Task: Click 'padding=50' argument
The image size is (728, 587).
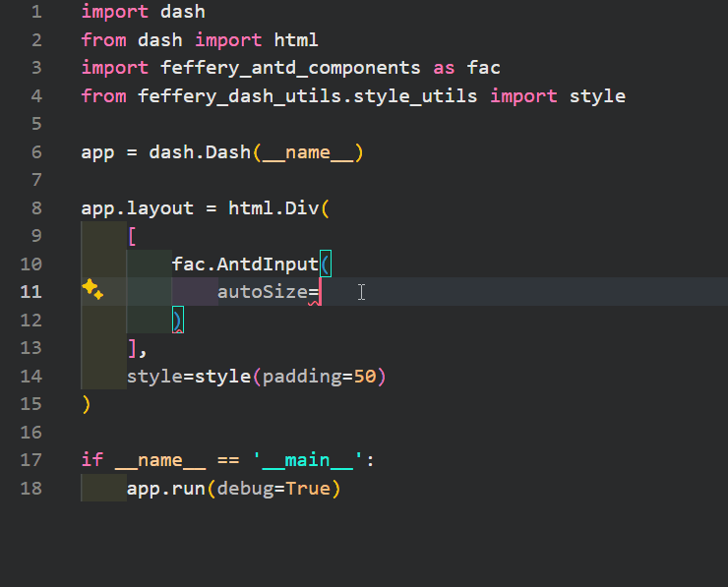Action: [319, 377]
